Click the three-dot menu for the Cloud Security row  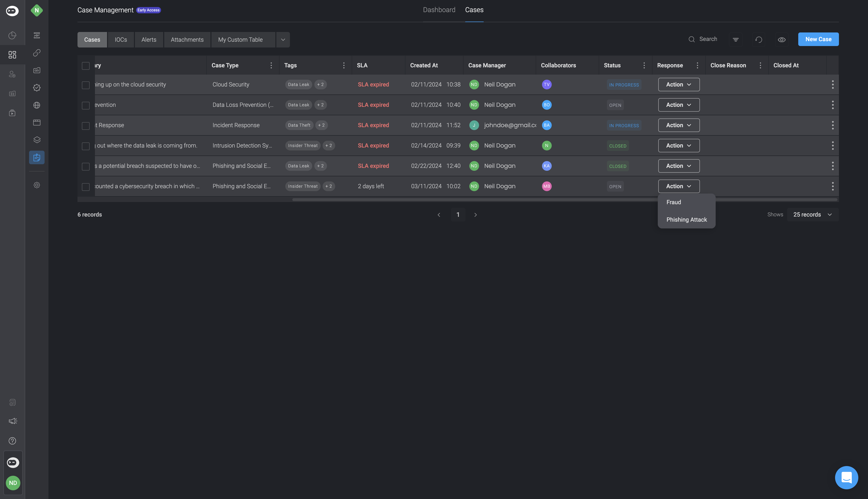(x=832, y=85)
